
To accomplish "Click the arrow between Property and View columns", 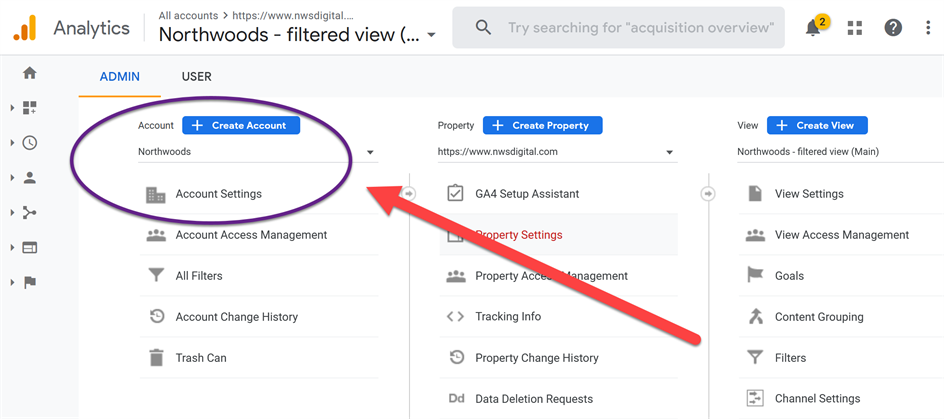I will 708,194.
